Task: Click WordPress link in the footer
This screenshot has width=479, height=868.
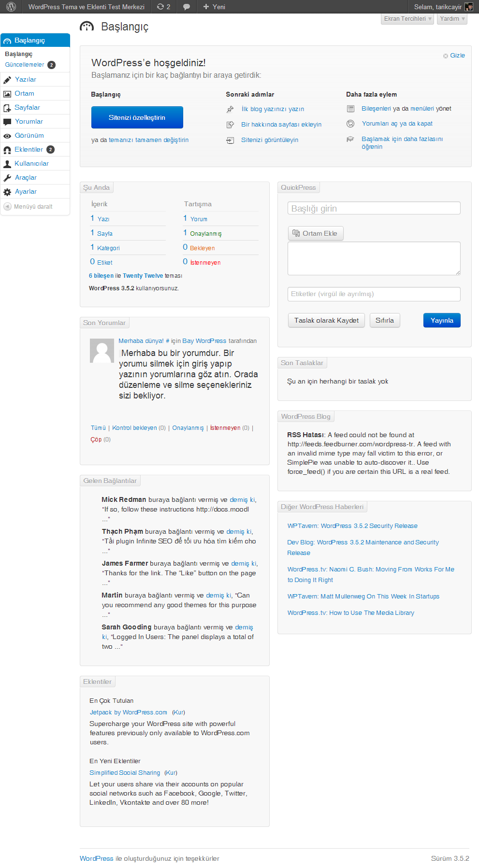Action: (96, 858)
